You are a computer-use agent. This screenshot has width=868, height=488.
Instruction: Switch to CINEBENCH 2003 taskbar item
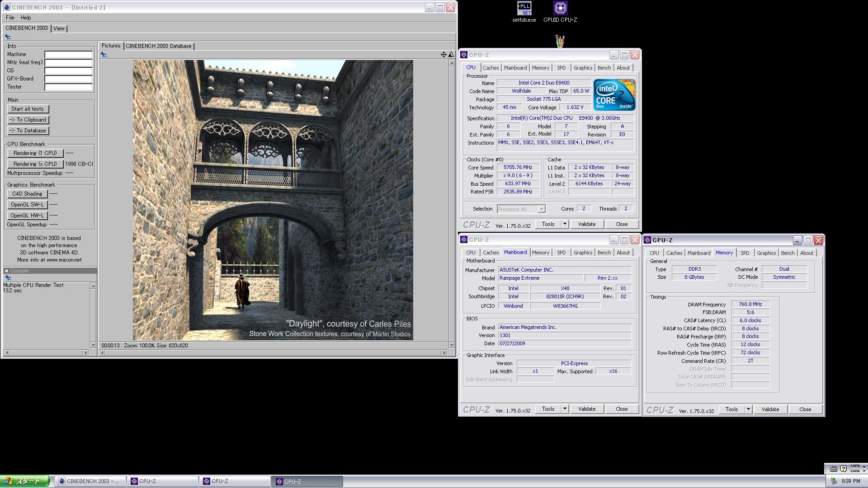(x=90, y=481)
